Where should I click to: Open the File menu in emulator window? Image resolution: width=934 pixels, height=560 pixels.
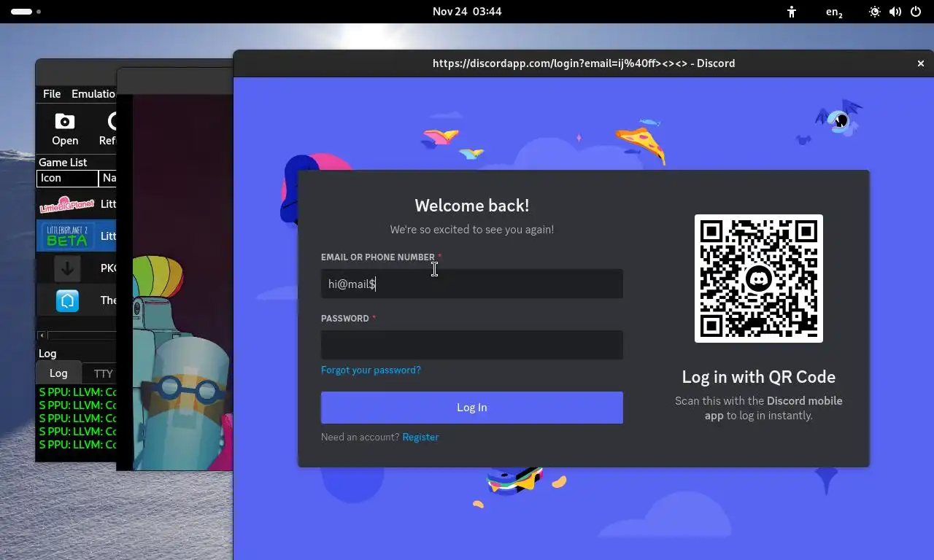(52, 94)
